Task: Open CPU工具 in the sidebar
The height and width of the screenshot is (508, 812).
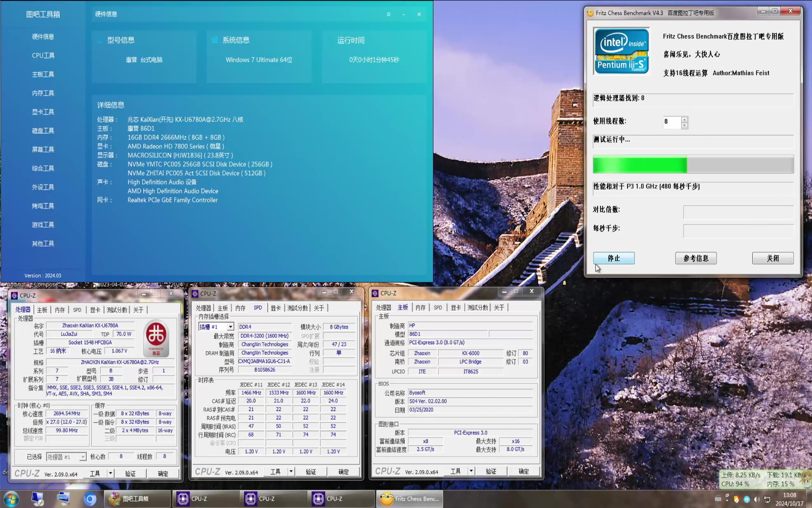Action: click(43, 55)
